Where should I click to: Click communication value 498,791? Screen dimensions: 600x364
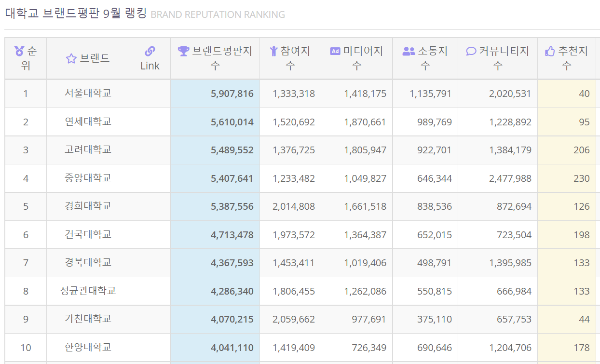(435, 263)
